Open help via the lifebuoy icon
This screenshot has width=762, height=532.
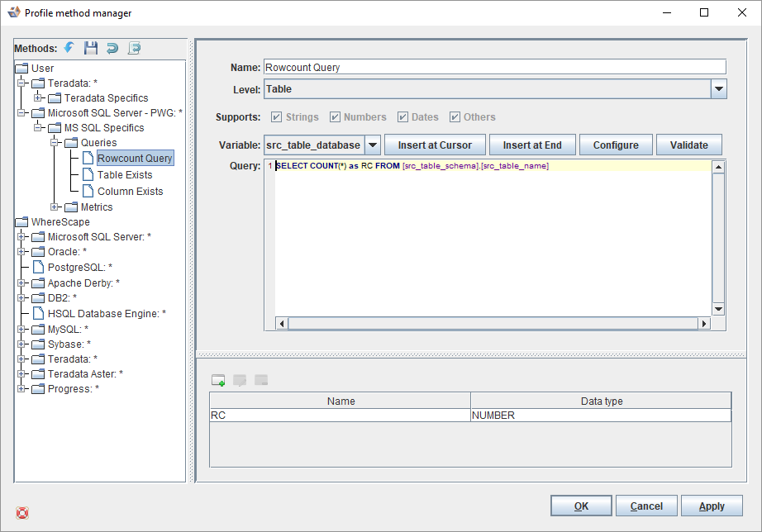pyautogui.click(x=22, y=513)
